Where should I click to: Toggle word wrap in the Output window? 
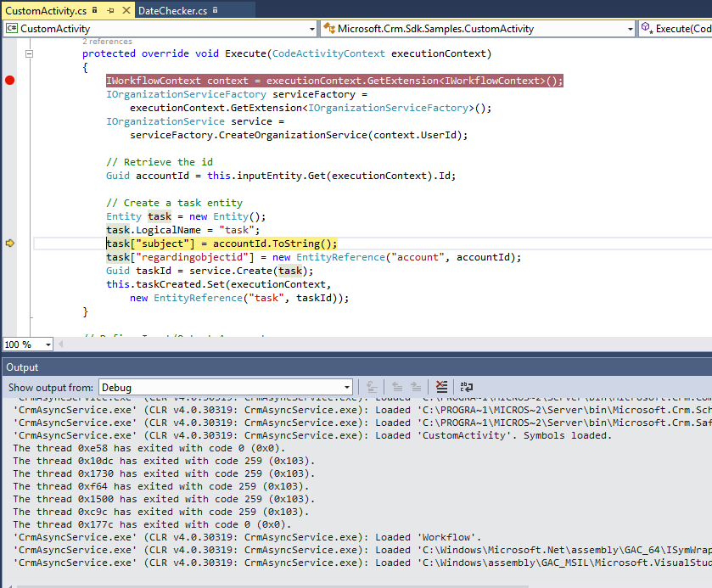click(467, 387)
